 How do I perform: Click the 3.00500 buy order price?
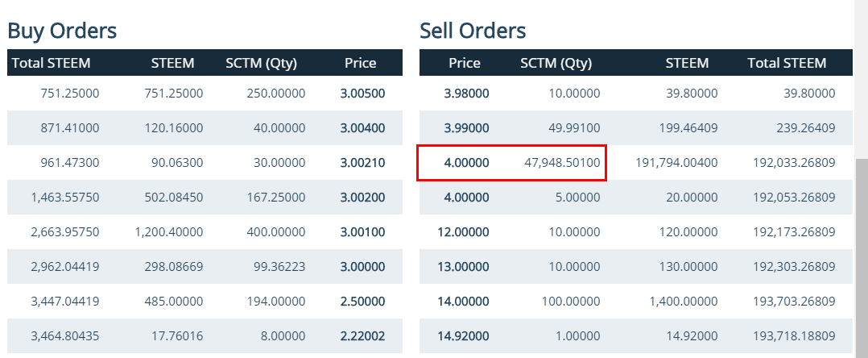pos(362,93)
